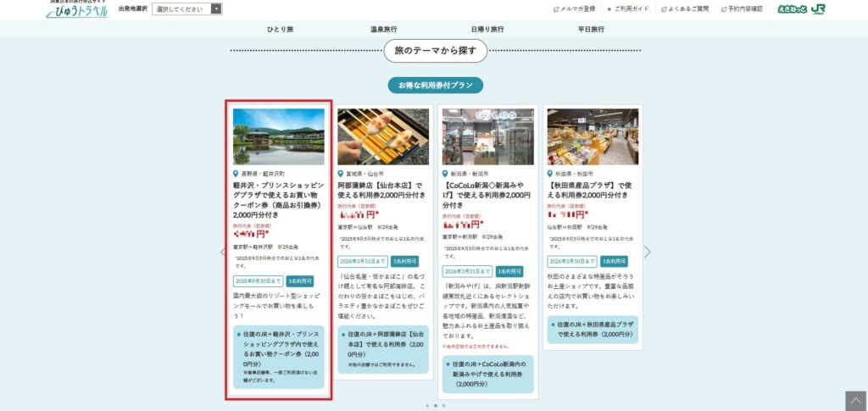Click 2025年9月30日まで tag

point(258,281)
